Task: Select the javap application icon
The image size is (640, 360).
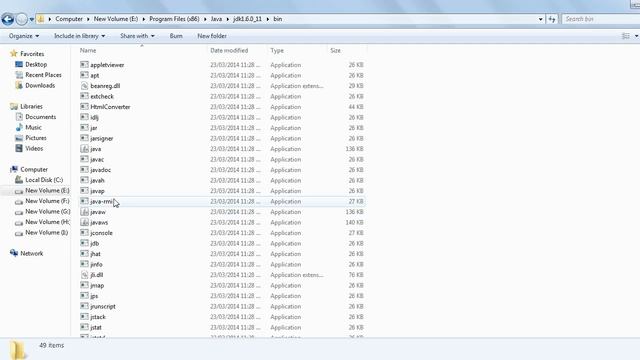Action: point(84,191)
